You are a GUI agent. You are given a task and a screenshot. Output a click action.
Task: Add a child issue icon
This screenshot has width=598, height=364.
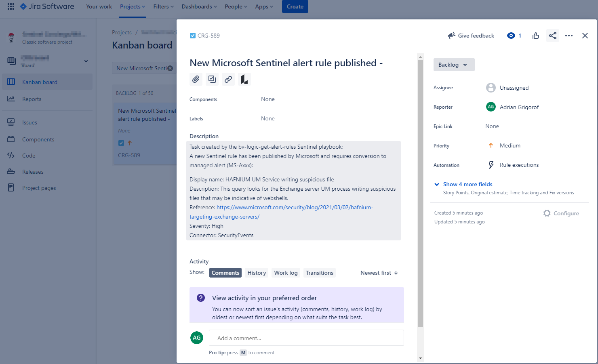(x=212, y=79)
